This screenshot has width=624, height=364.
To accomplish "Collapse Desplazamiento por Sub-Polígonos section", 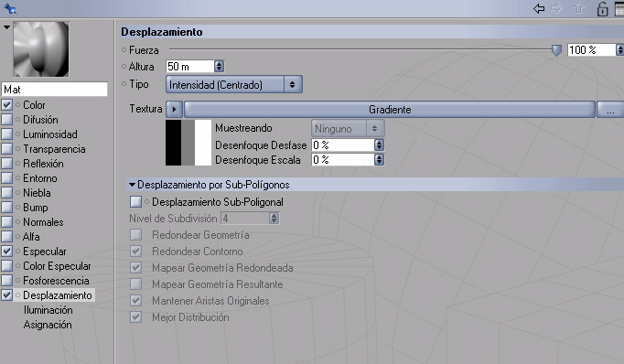I will [132, 185].
